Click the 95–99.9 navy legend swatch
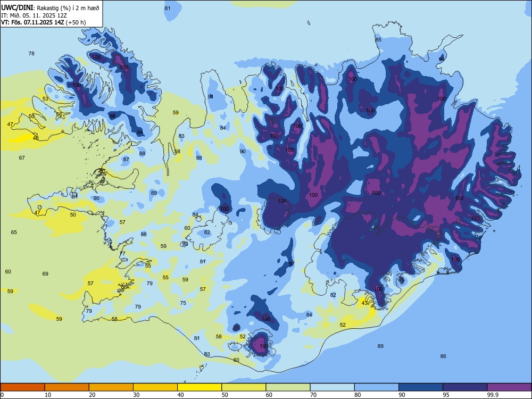The image size is (532, 399). coord(465,387)
